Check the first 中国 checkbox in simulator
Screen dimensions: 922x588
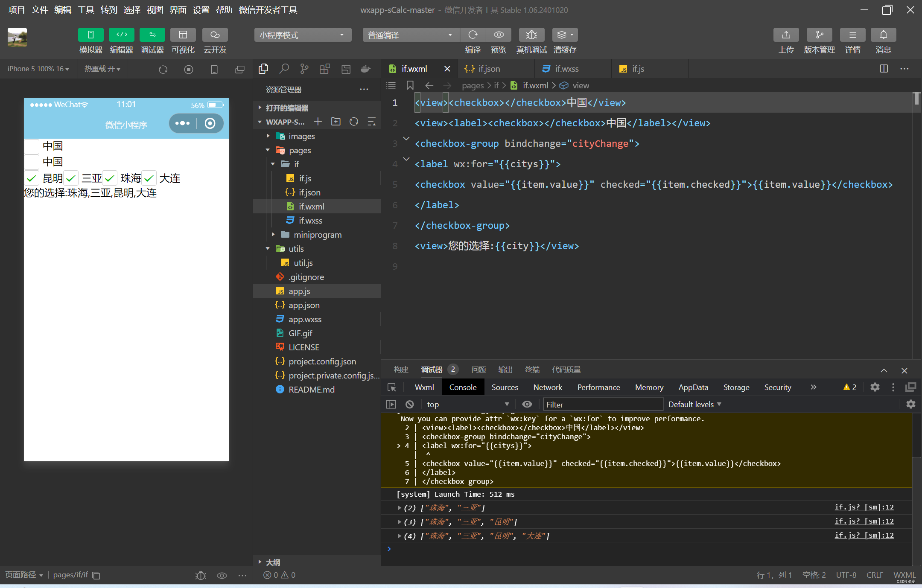point(32,146)
